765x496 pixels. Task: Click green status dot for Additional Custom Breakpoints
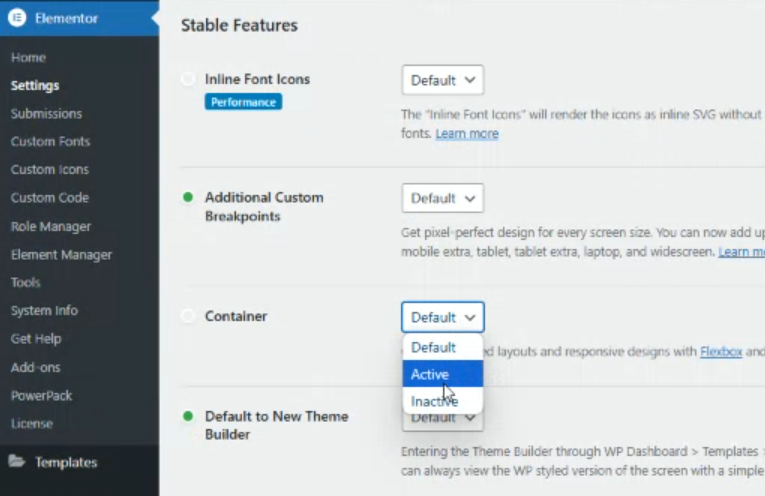(x=188, y=197)
